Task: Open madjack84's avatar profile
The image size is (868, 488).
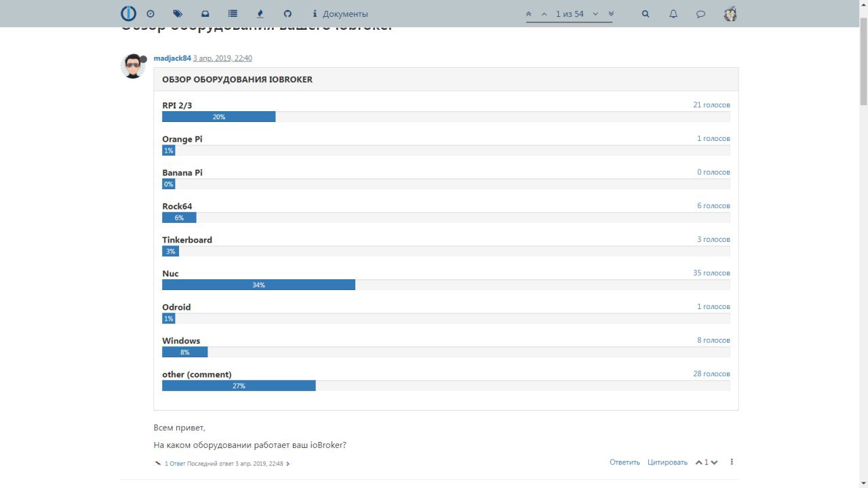Action: pos(133,66)
